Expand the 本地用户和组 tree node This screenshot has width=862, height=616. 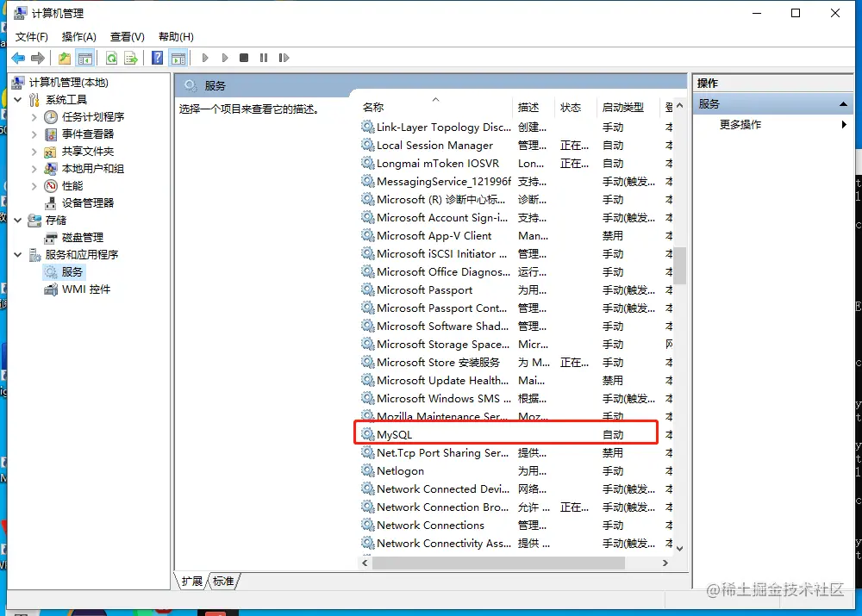pos(34,169)
